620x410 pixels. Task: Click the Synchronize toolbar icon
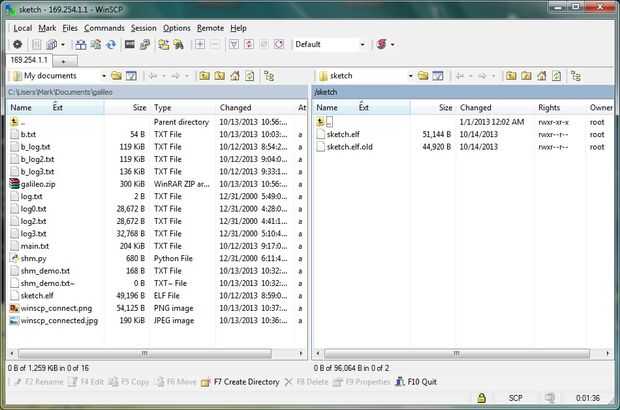pyautogui.click(x=96, y=44)
